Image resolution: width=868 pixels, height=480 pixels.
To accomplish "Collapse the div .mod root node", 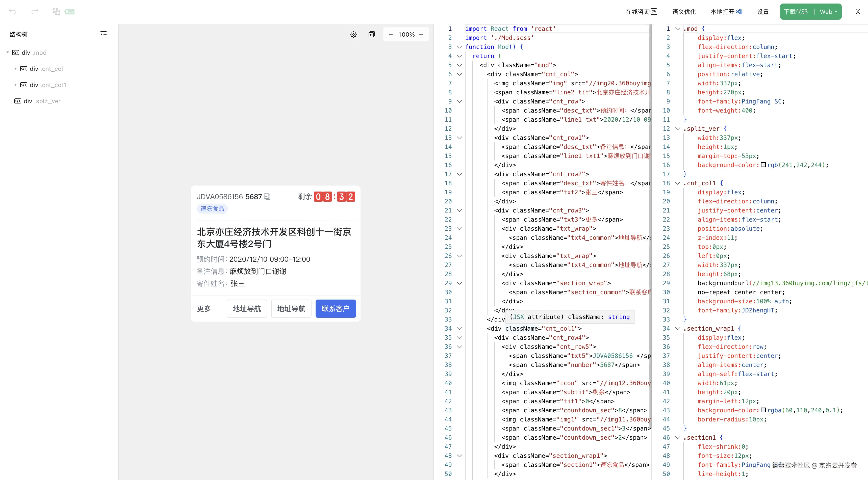I will click(x=7, y=52).
